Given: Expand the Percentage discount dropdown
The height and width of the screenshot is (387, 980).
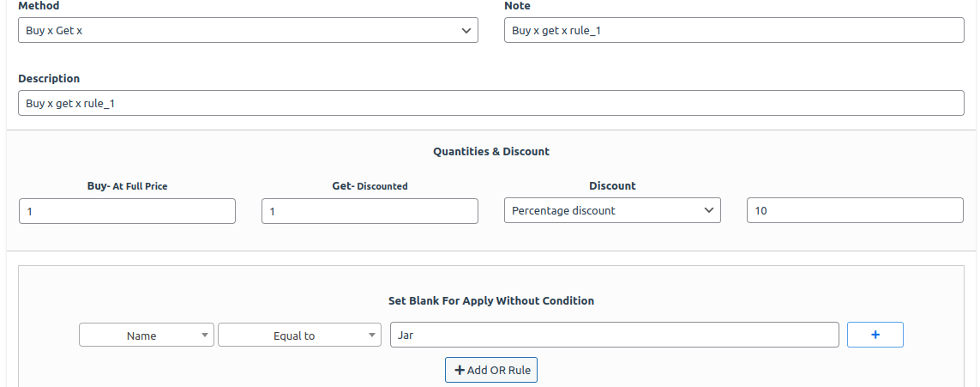Looking at the screenshot, I should 612,210.
